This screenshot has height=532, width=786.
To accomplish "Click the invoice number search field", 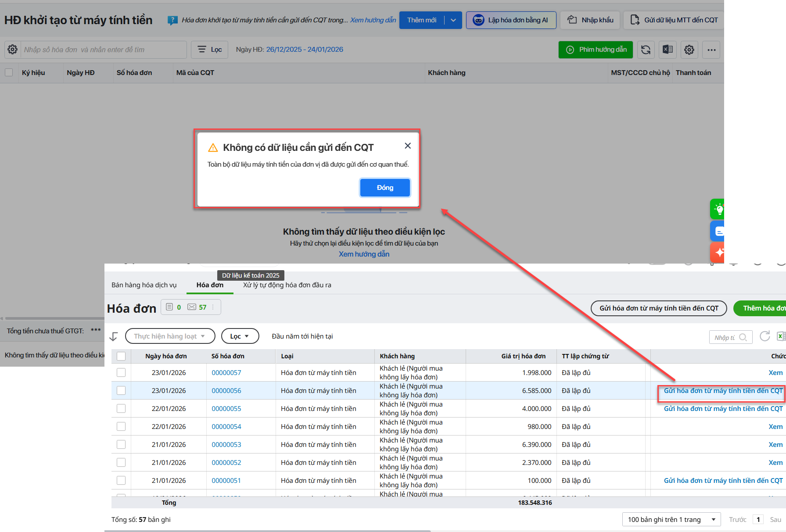I will pyautogui.click(x=104, y=50).
